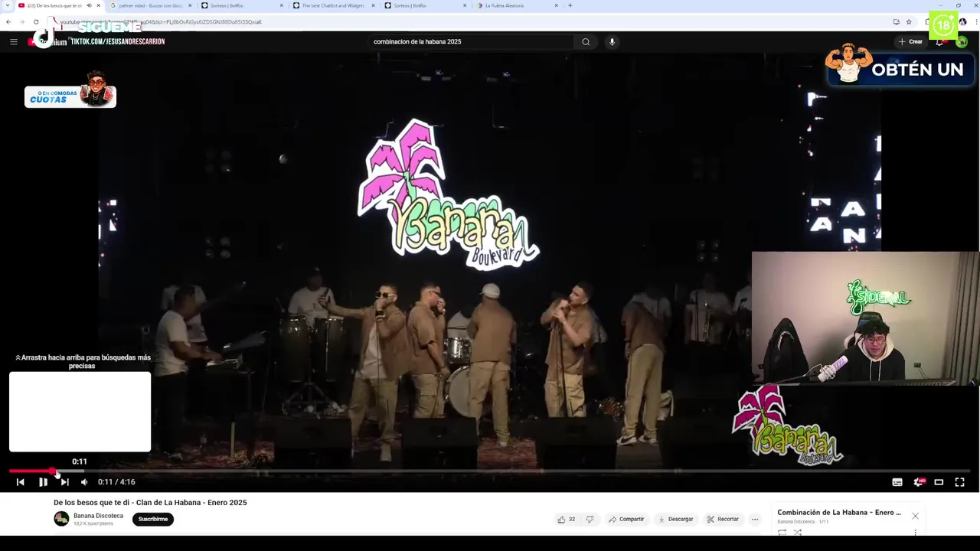Click the Descargar download button

(x=676, y=519)
